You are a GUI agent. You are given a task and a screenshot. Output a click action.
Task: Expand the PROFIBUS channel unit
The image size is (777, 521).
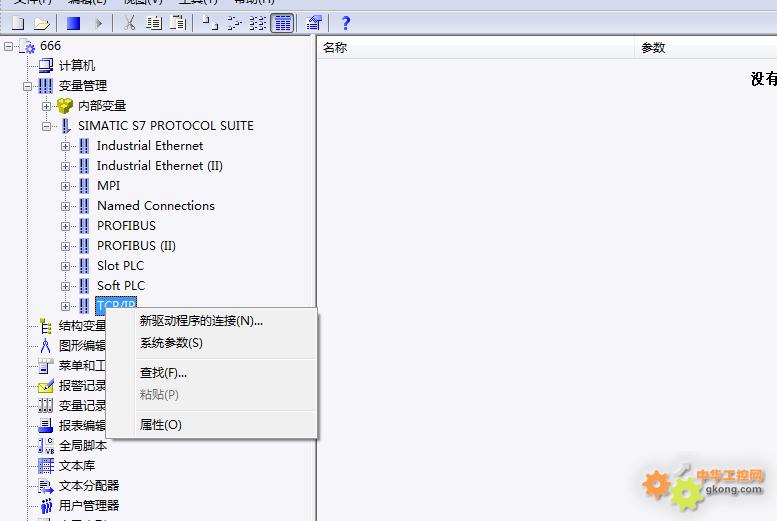click(65, 226)
